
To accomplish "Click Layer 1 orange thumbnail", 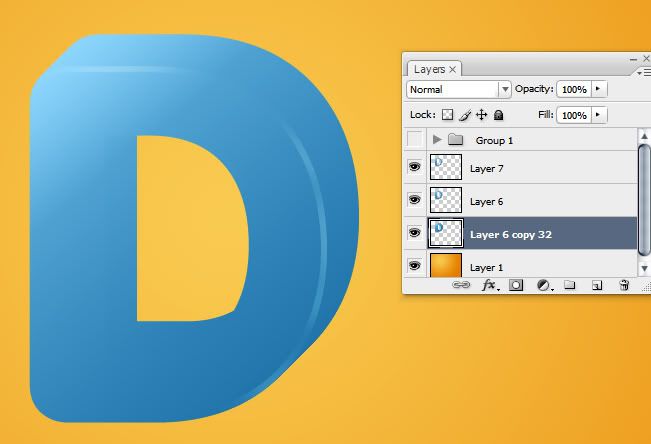I will point(446,265).
